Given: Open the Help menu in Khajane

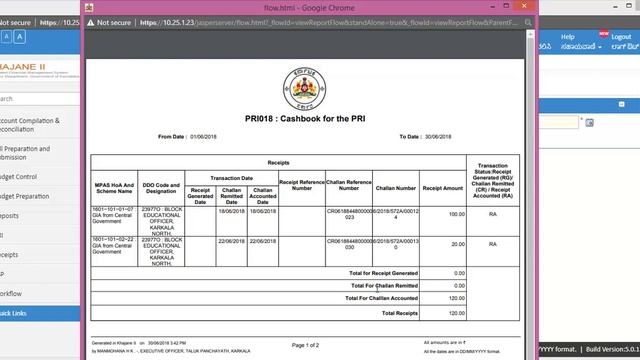Looking at the screenshot, I should (x=567, y=37).
